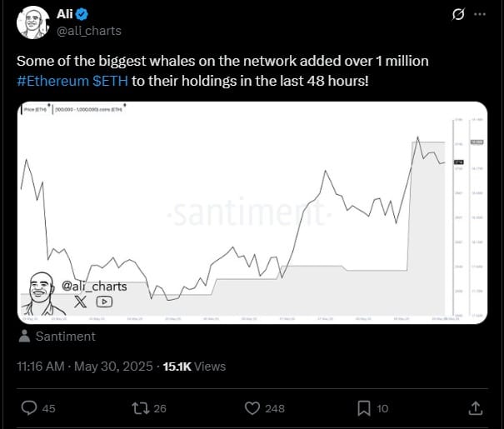Image resolution: width=504 pixels, height=429 pixels.
Task: Like the tweet with the heart icon
Action: point(253,407)
